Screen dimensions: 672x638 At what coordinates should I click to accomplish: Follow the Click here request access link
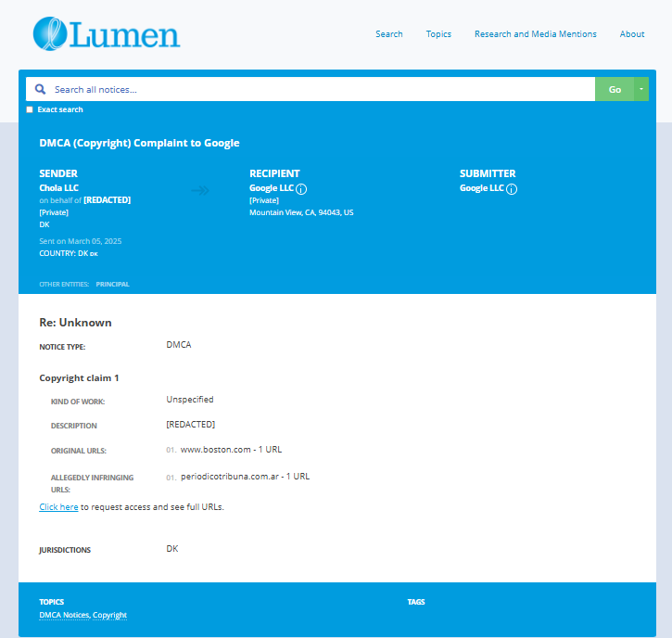[58, 507]
